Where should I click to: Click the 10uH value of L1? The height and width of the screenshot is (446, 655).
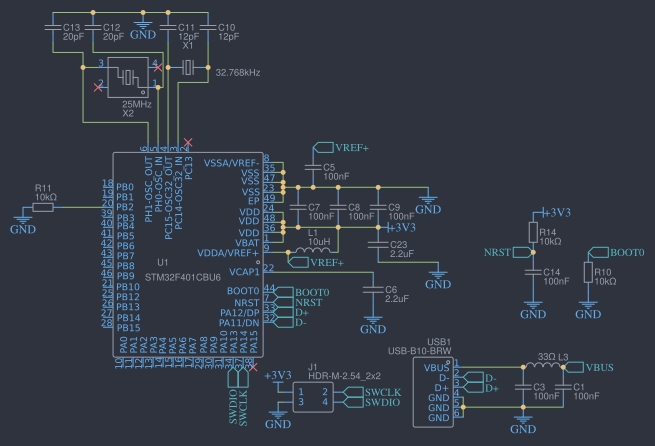pos(319,242)
